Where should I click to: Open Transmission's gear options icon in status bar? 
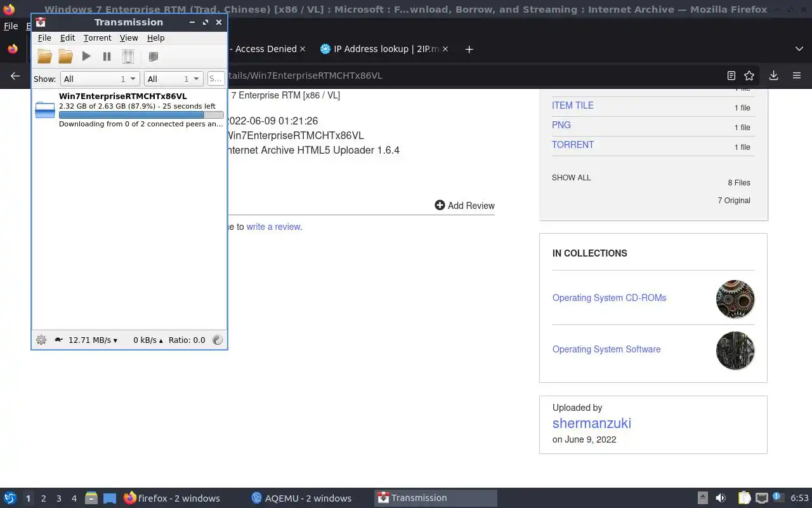point(41,340)
